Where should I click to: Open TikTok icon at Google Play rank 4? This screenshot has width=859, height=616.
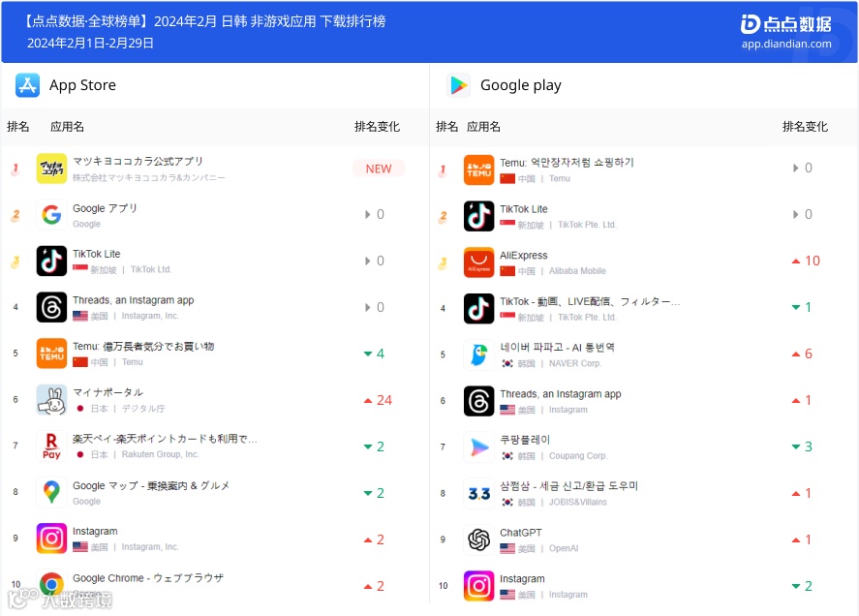pyautogui.click(x=478, y=309)
